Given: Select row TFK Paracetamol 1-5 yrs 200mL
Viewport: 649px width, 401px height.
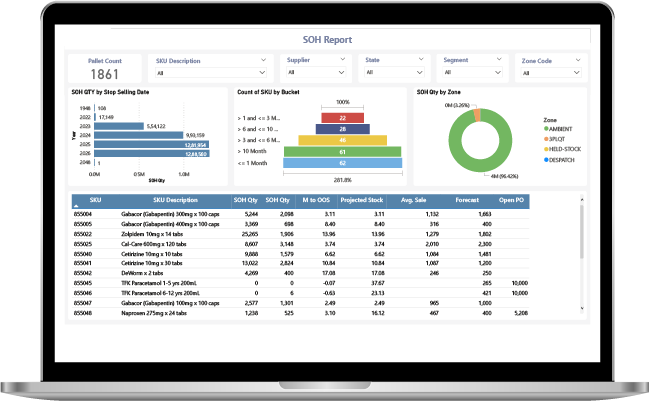Looking at the screenshot, I should pos(300,283).
